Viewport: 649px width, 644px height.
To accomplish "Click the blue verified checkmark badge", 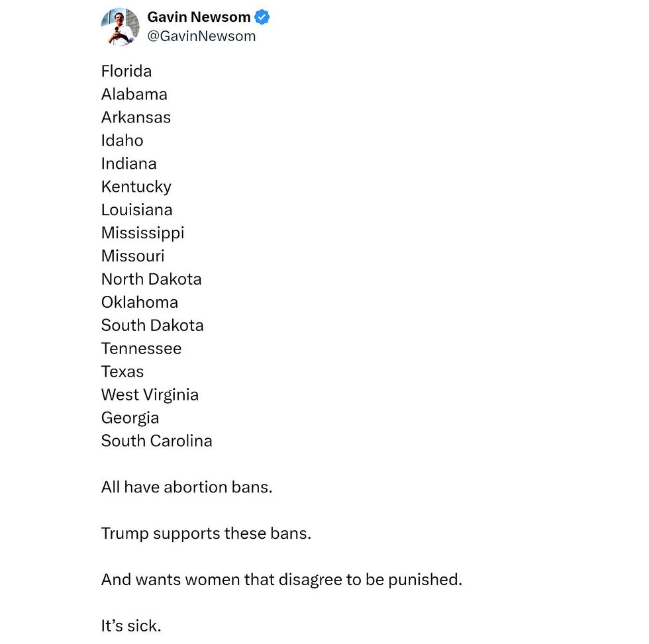I will point(263,17).
